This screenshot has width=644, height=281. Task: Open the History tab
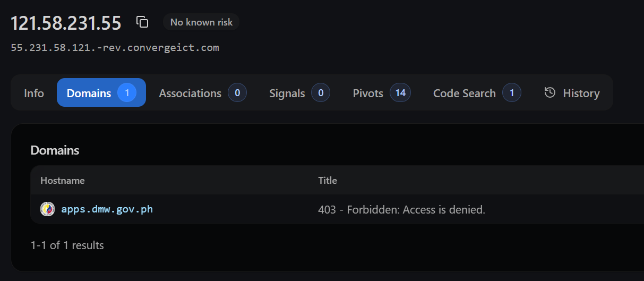click(572, 93)
